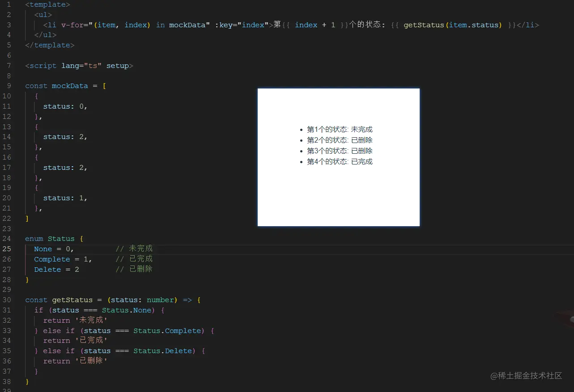The width and height of the screenshot is (574, 392).
Task: Click line number 30 in the gutter
Action: tap(6, 300)
